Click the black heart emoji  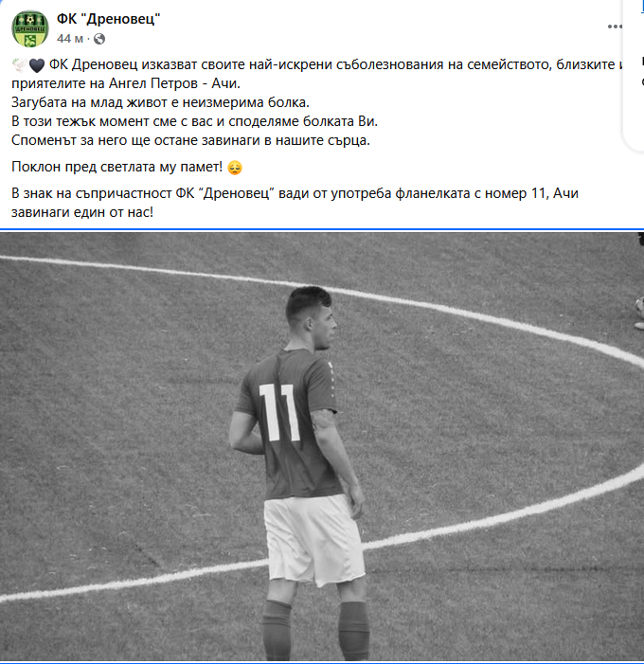(37, 66)
